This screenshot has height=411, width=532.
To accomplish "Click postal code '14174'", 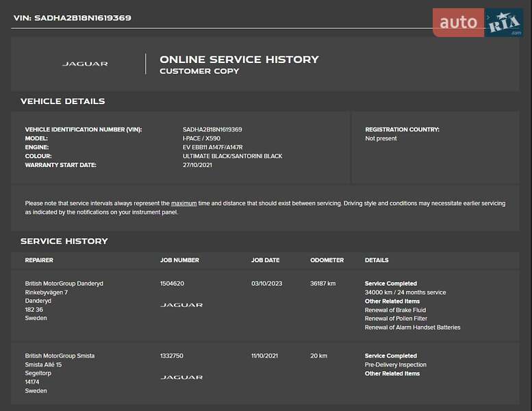I will pos(32,382).
